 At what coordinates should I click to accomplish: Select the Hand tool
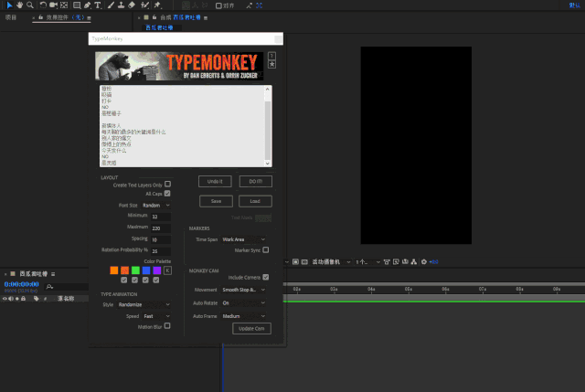[x=19, y=5]
